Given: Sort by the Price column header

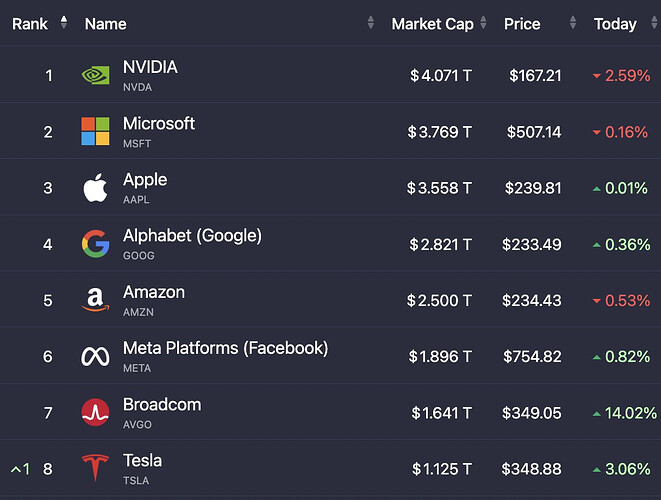Looking at the screenshot, I should coord(522,23).
